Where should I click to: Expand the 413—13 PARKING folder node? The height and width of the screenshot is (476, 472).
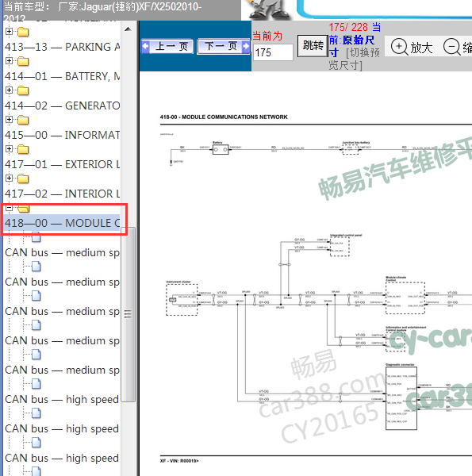click(9, 61)
